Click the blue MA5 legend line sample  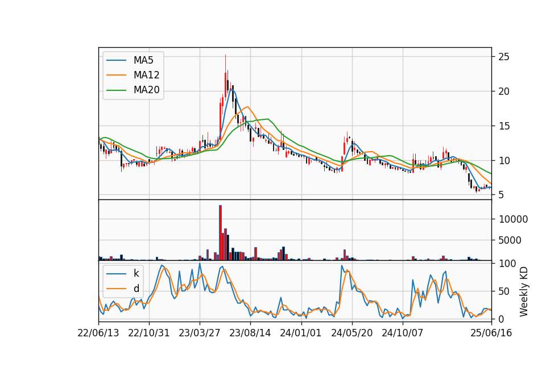tap(116, 60)
